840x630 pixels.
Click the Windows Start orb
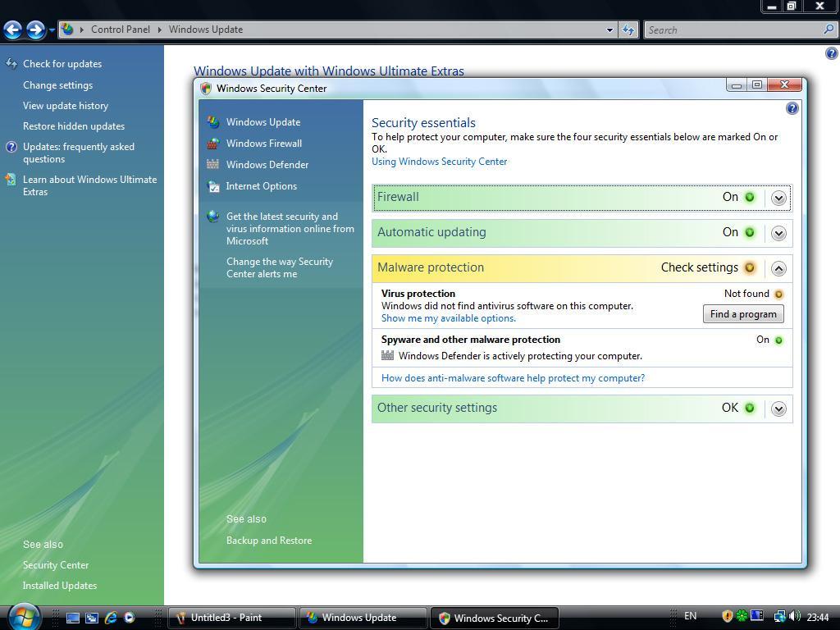[24, 617]
